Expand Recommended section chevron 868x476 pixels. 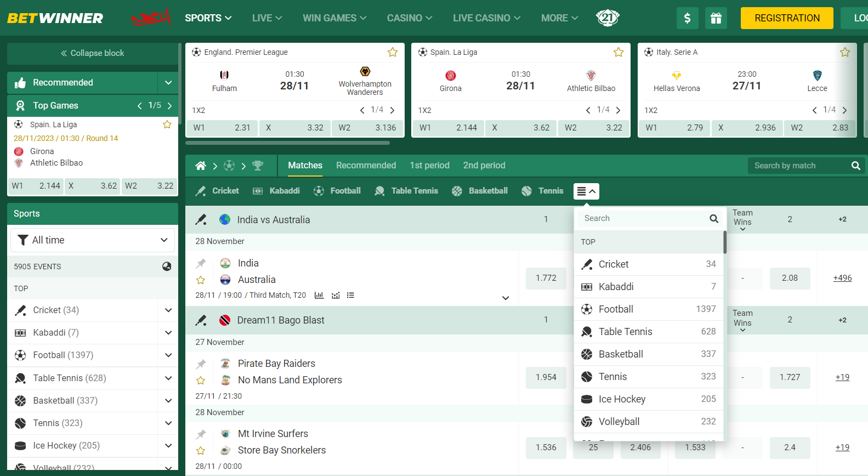click(168, 83)
